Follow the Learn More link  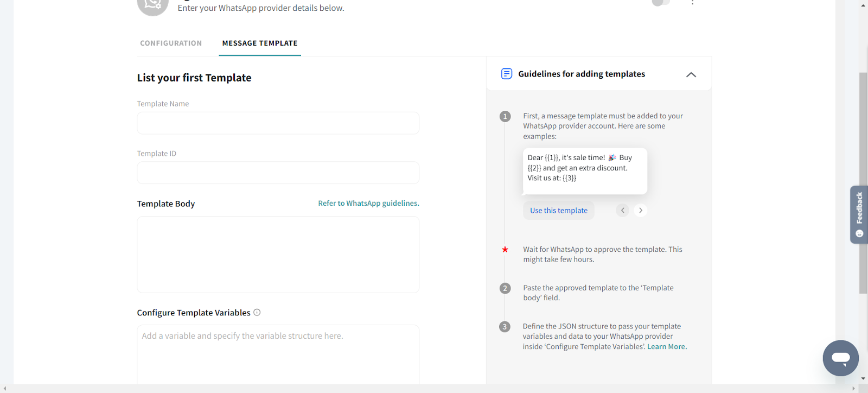click(667, 347)
